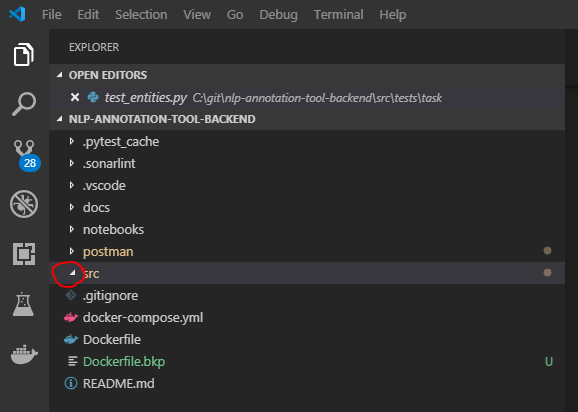
Task: Click the NLP-ANNOTATION-TOOL-BACKEND header text
Action: click(162, 119)
